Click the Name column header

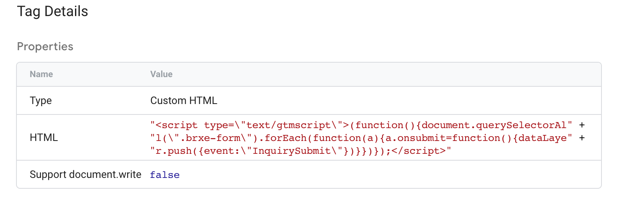point(41,74)
